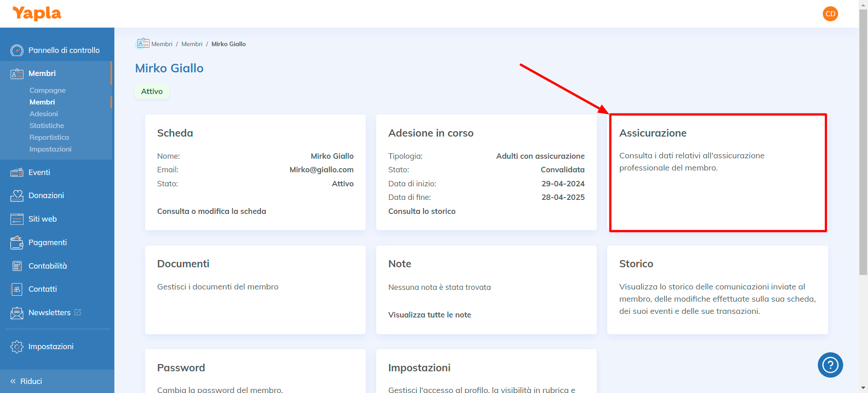Open the Assicurazione card
This screenshot has width=868, height=393.
coord(717,172)
